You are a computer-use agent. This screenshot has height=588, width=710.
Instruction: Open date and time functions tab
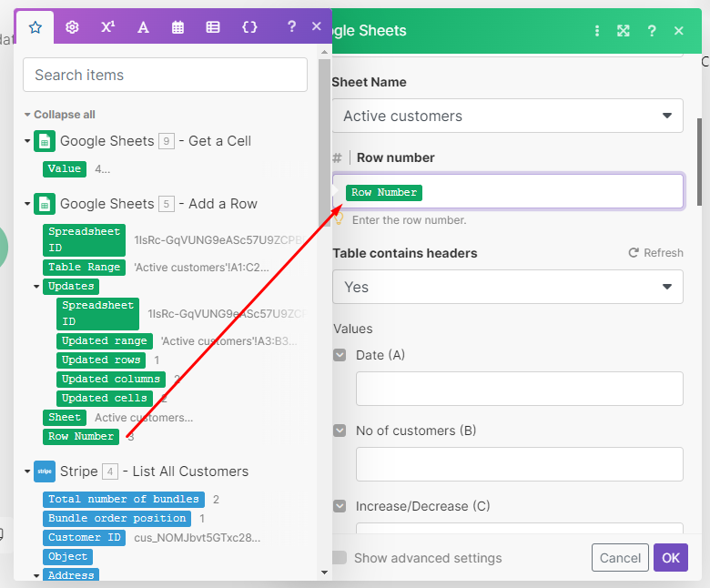click(177, 27)
